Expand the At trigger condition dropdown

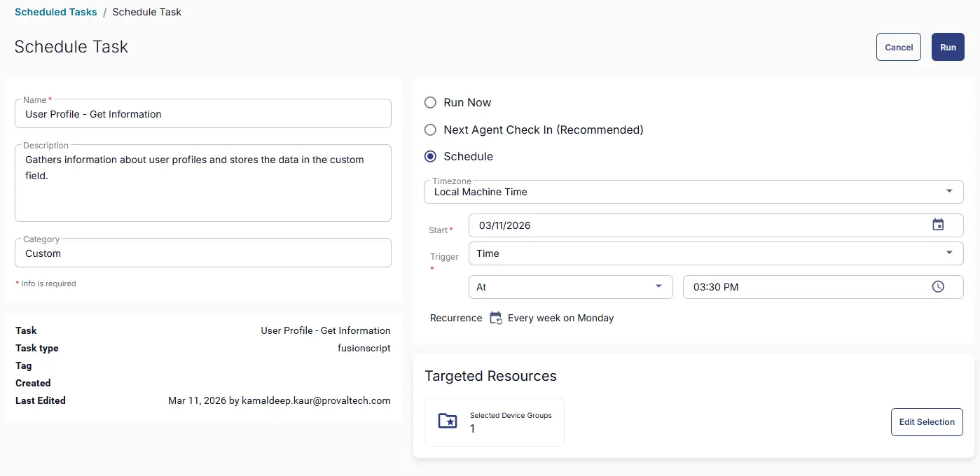coord(658,287)
